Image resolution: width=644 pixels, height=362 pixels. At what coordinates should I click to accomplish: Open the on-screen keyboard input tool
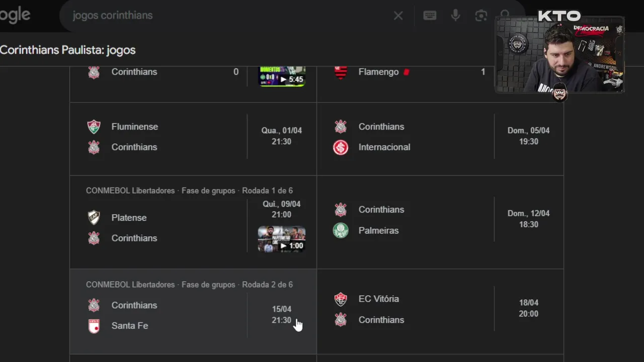click(430, 16)
